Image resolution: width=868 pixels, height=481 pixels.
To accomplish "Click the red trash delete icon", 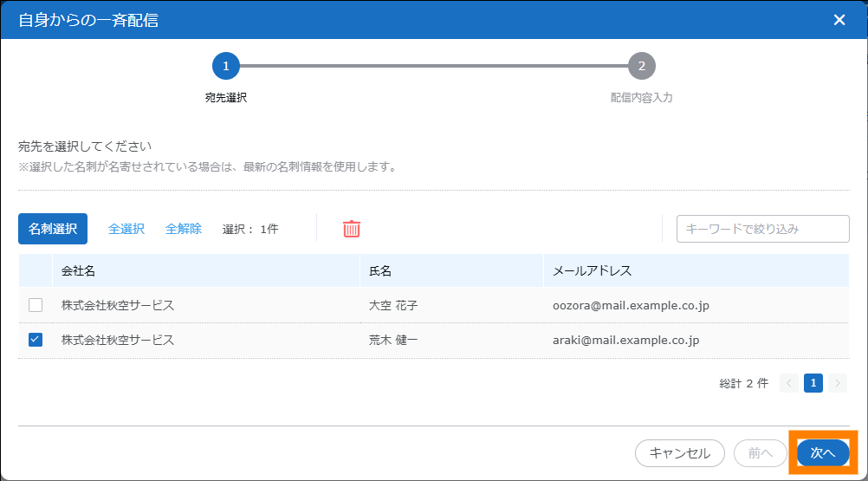I will (x=352, y=229).
